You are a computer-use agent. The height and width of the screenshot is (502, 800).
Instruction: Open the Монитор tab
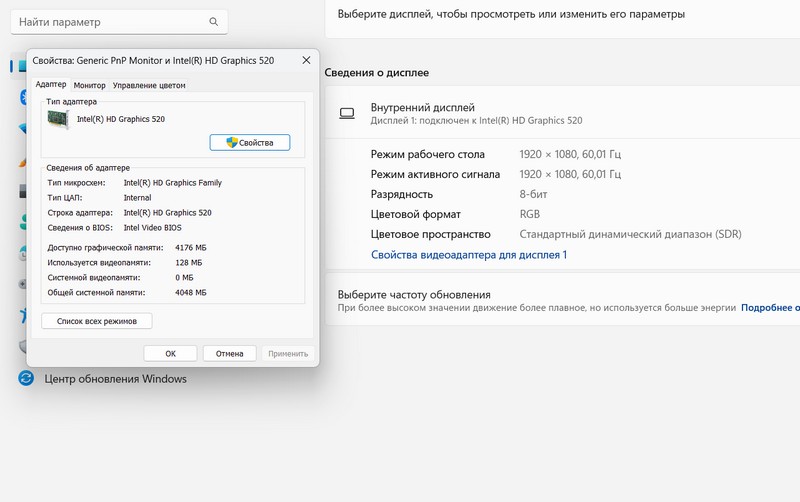[90, 85]
